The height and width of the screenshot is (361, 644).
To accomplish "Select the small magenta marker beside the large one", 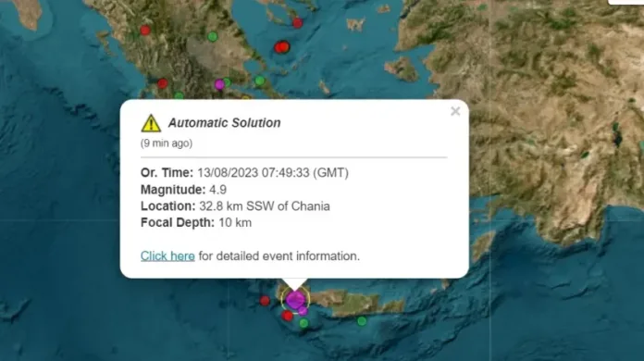I will 303,311.
